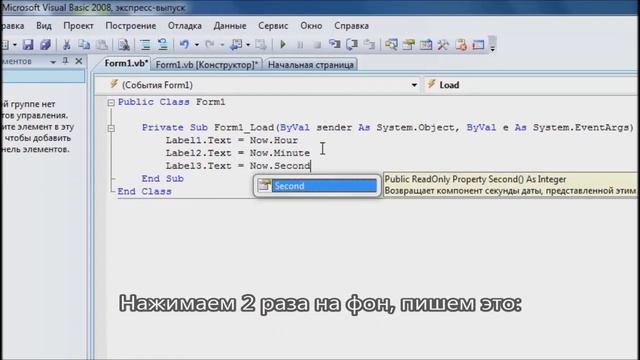The width and height of the screenshot is (640, 360).
Task: Click the Step Into icon
Action: coord(335,44)
